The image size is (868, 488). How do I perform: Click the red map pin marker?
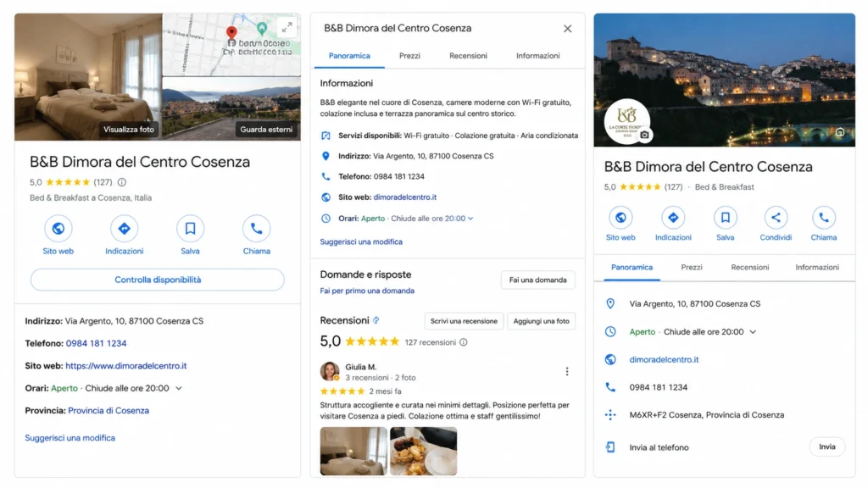[x=231, y=33]
